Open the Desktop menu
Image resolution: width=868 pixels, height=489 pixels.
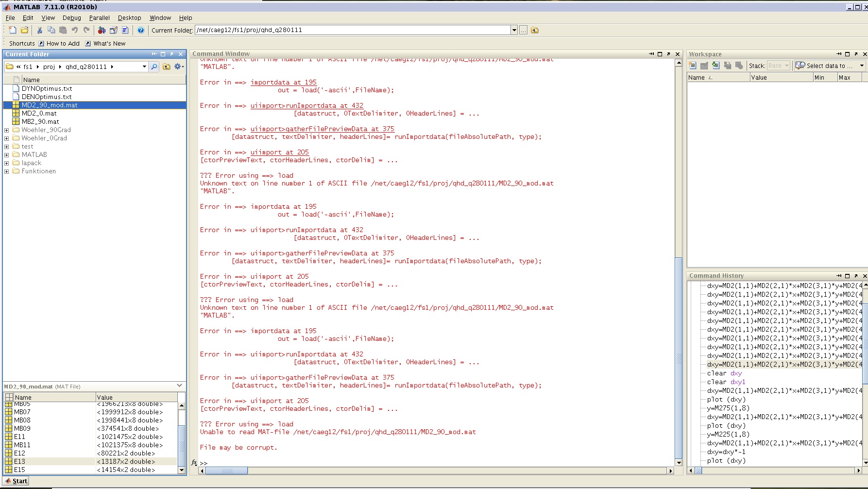(129, 18)
